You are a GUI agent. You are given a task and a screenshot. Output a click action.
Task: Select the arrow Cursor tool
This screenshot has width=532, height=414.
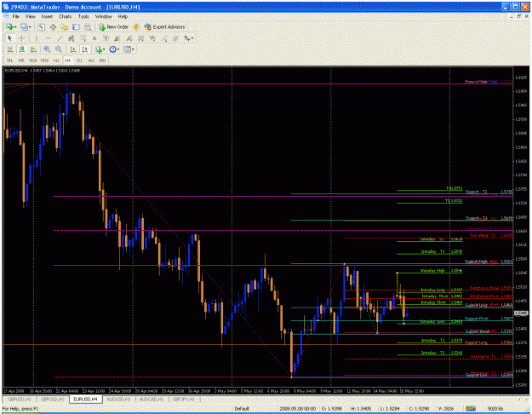click(10, 38)
